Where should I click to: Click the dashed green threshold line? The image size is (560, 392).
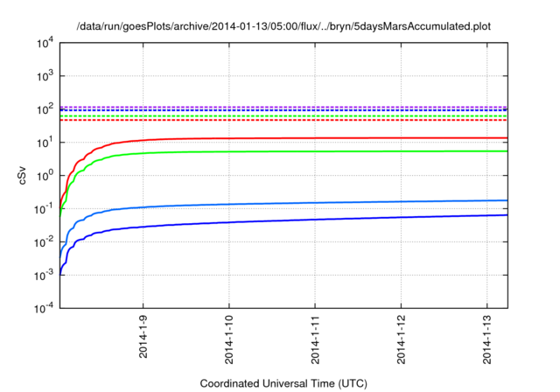tap(283, 116)
